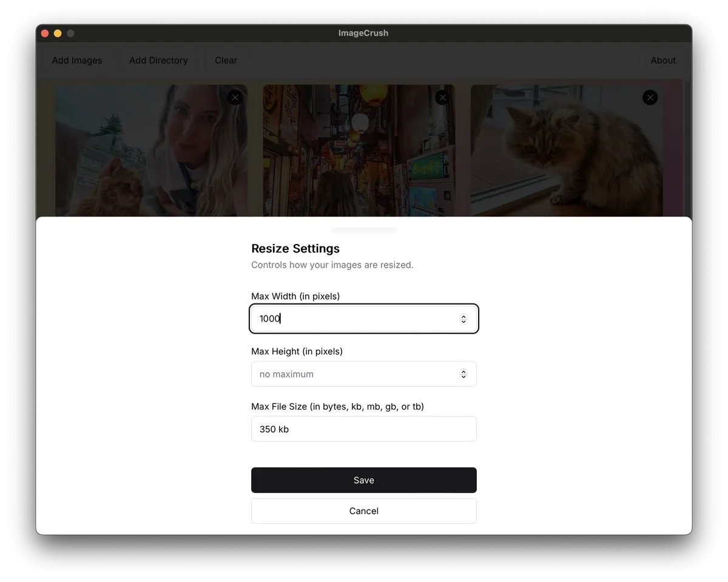
Task: Click the Max Height stepper arrows
Action: tap(463, 374)
